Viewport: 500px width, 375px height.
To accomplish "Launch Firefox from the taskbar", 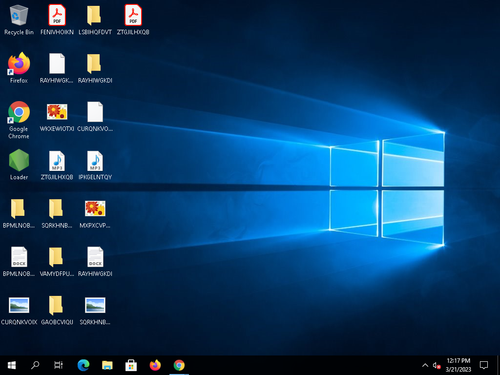I will tap(155, 365).
